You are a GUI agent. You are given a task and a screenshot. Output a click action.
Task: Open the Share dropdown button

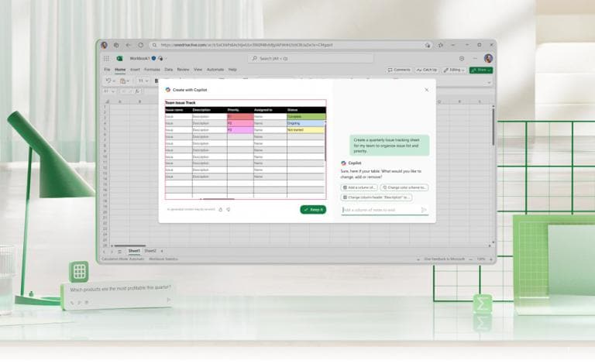pos(480,70)
